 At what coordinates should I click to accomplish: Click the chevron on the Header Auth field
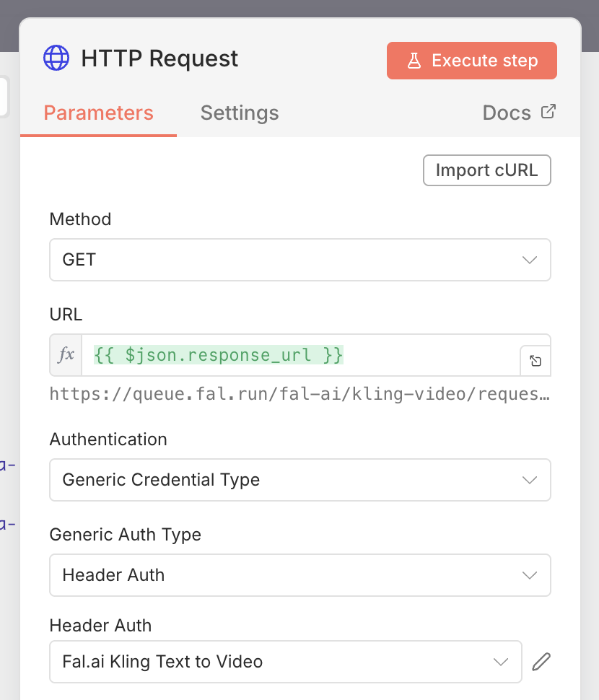click(501, 661)
